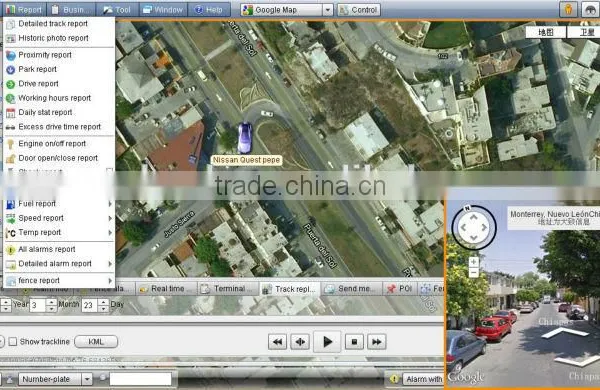Click the Day stepper arrows
Screen dimensions: 600x390
coord(103,305)
